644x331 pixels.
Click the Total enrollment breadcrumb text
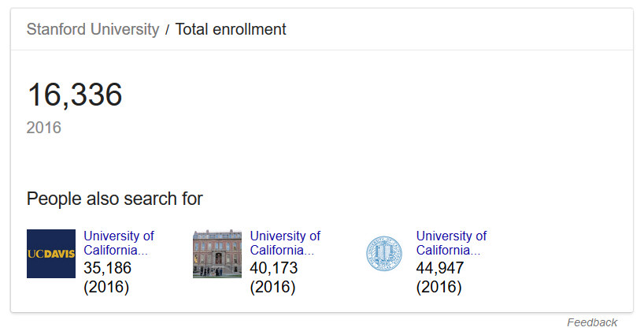tap(231, 30)
